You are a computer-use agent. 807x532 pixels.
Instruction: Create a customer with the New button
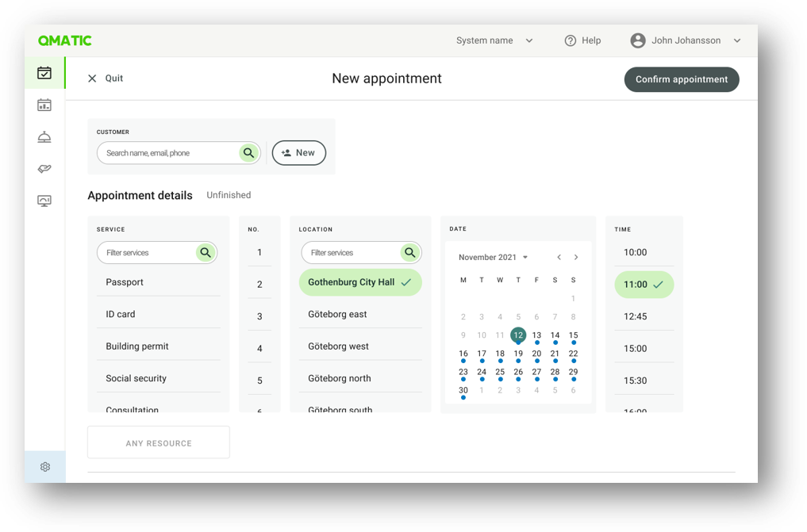coord(298,152)
